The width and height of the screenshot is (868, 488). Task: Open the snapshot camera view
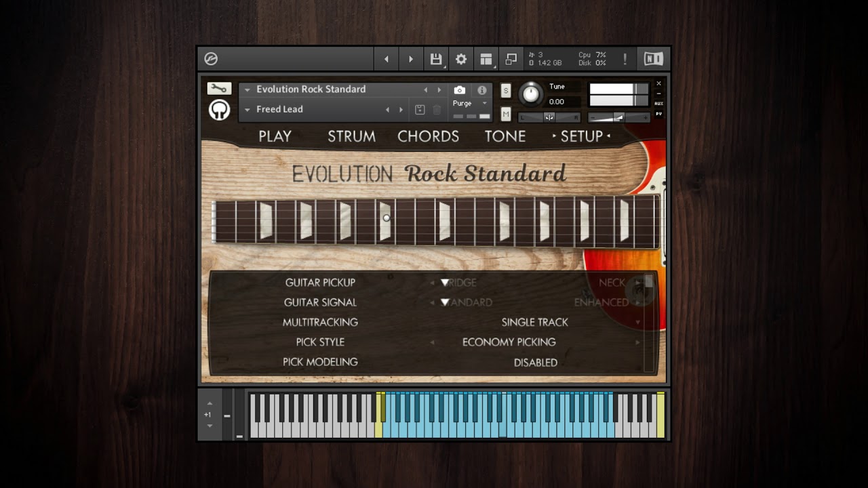point(460,89)
